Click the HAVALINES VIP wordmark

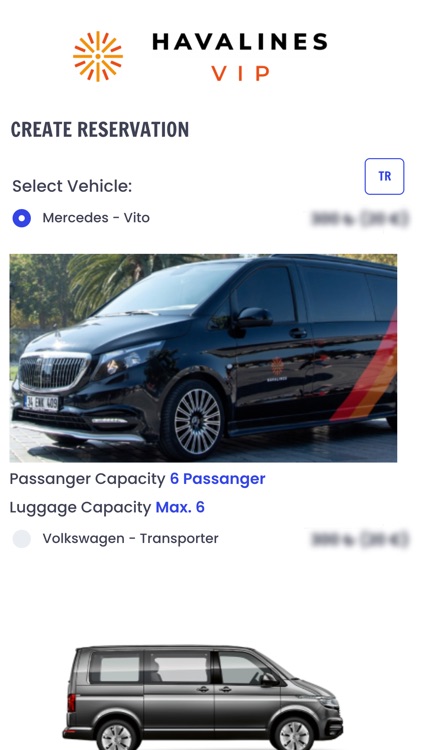tap(240, 56)
